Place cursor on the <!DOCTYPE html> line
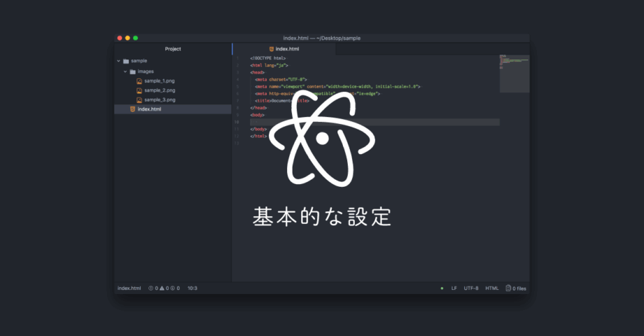 (x=268, y=58)
